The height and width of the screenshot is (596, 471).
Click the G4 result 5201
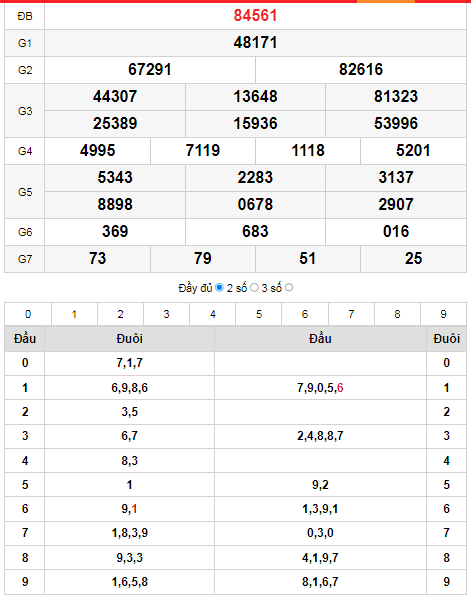413,151
